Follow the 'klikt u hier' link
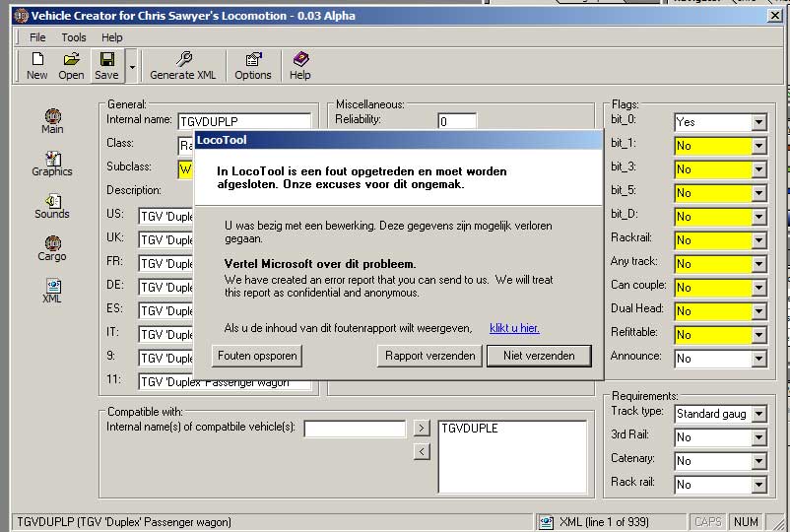 click(514, 328)
